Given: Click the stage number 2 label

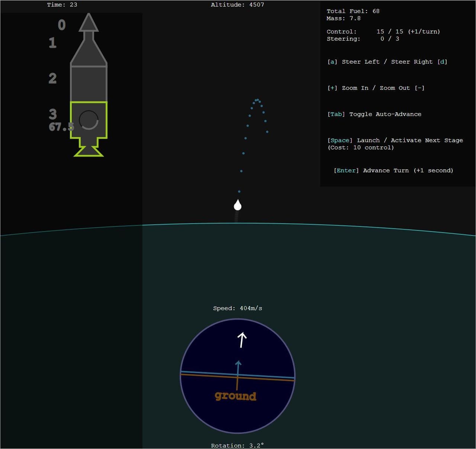Looking at the screenshot, I should tap(52, 78).
